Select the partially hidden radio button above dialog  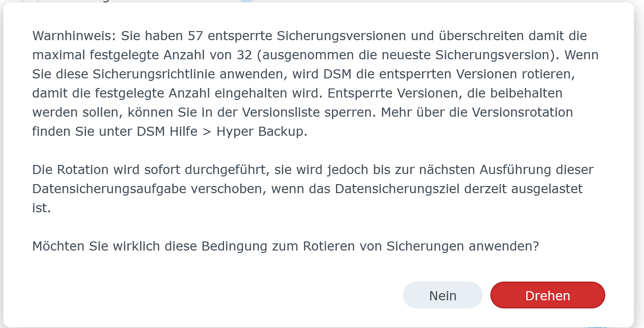click(30, 1)
